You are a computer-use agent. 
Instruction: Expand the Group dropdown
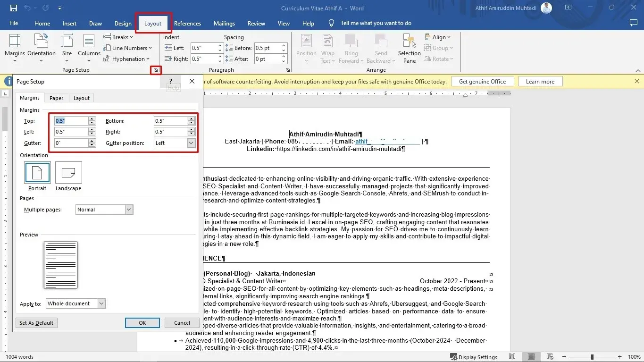tap(438, 48)
